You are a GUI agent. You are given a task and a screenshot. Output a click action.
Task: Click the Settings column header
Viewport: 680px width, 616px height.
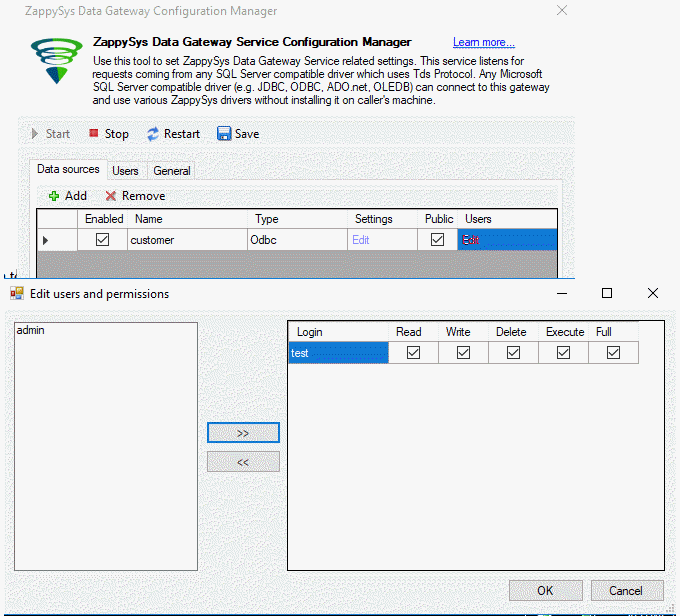[382, 219]
